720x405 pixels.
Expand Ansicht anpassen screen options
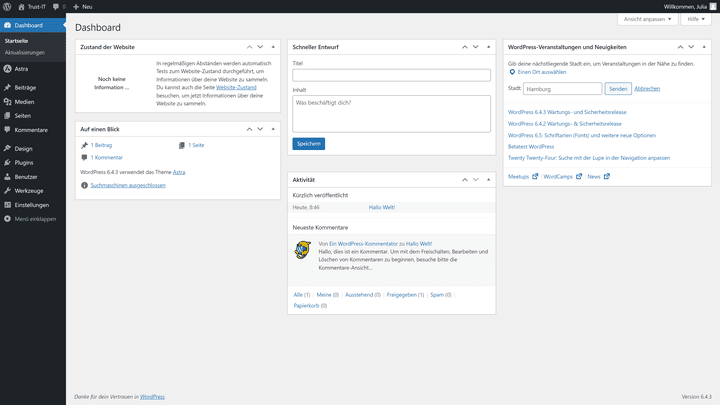[647, 19]
